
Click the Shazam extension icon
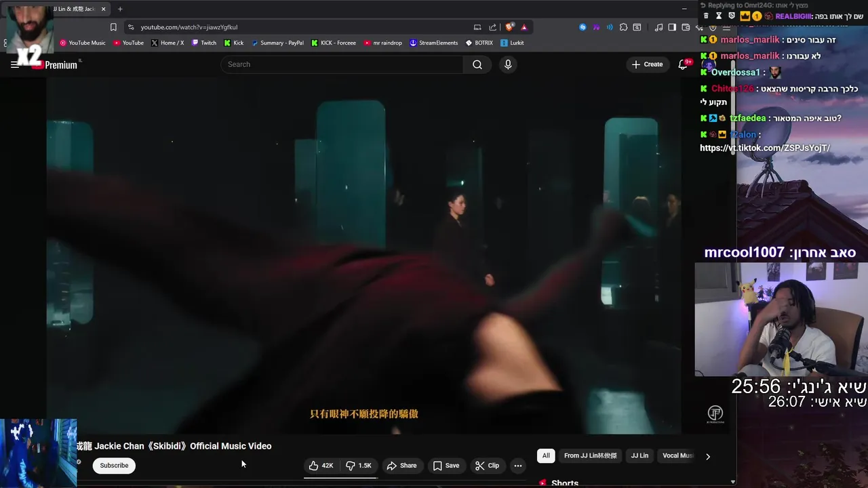click(x=583, y=27)
